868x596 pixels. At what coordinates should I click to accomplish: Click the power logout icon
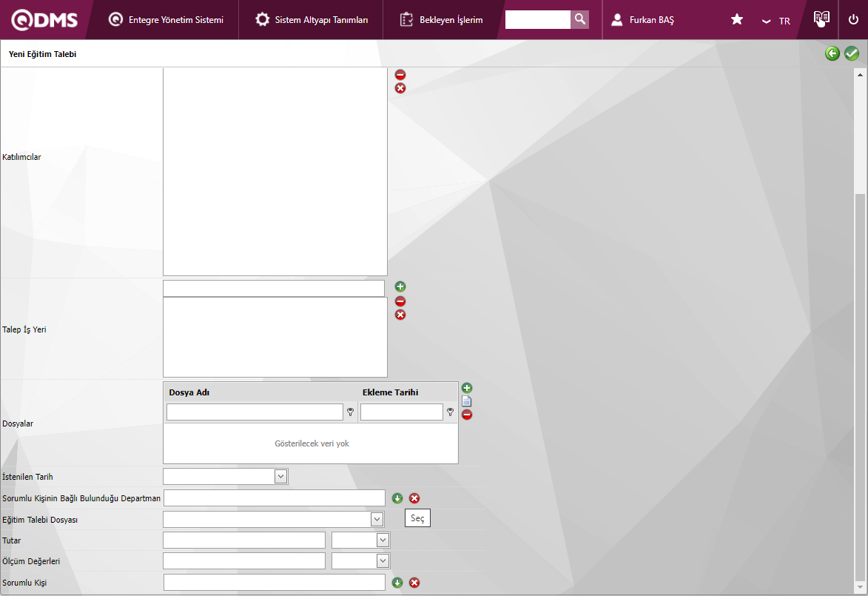(x=853, y=19)
